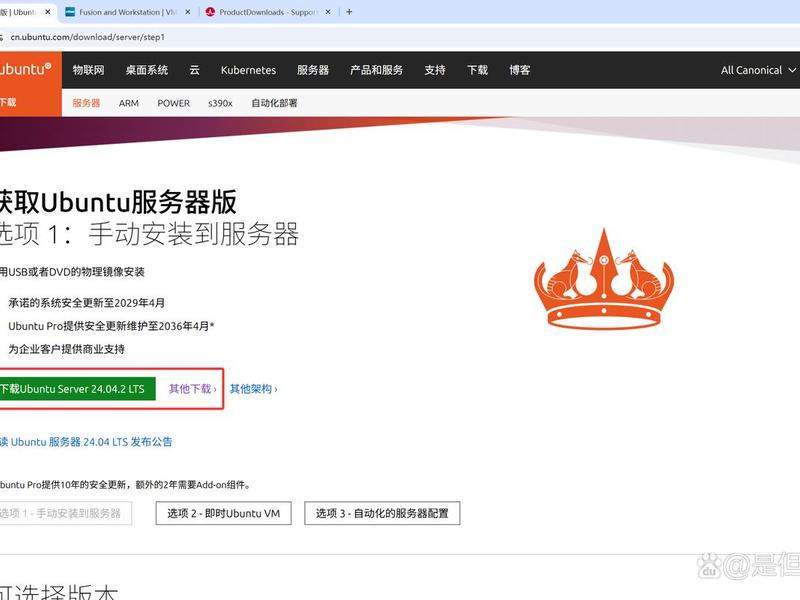800x600 pixels.
Task: Open the Fusion and Workstation browser tab
Action: pyautogui.click(x=128, y=12)
